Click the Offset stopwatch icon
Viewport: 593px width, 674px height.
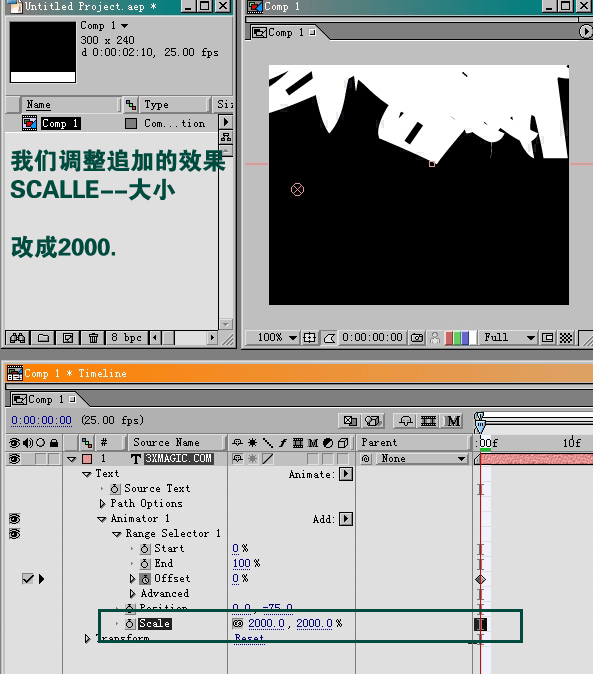pyautogui.click(x=145, y=579)
